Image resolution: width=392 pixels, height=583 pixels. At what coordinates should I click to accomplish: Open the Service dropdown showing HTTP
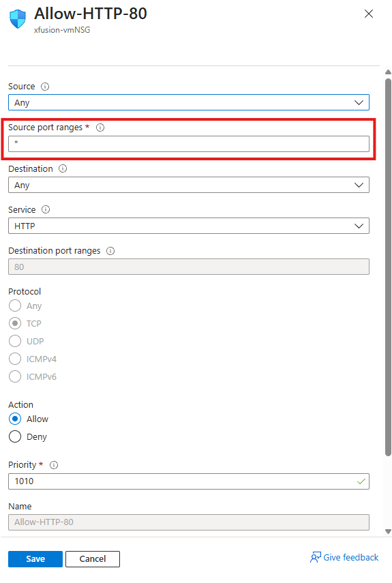click(x=189, y=226)
